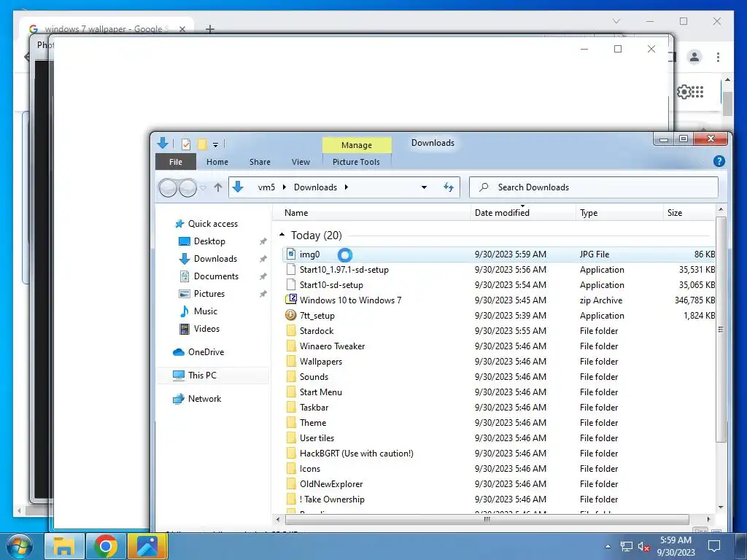The image size is (747, 560).
Task: Open the File ribbon tab
Action: click(175, 162)
